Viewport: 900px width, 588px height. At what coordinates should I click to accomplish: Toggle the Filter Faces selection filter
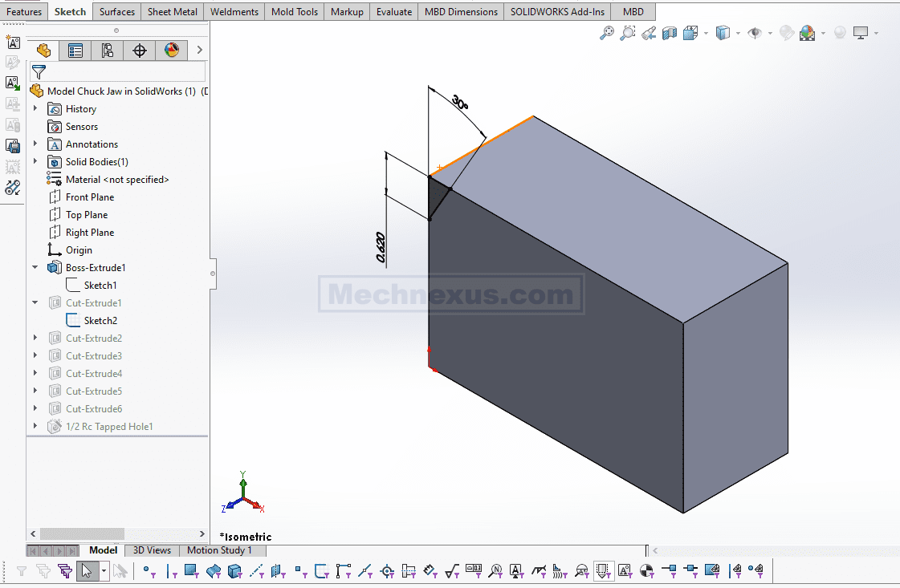click(191, 571)
